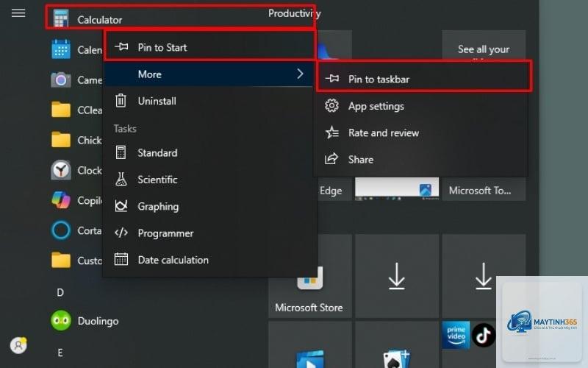Click the user account avatar icon
588x368 pixels.
pos(18,345)
